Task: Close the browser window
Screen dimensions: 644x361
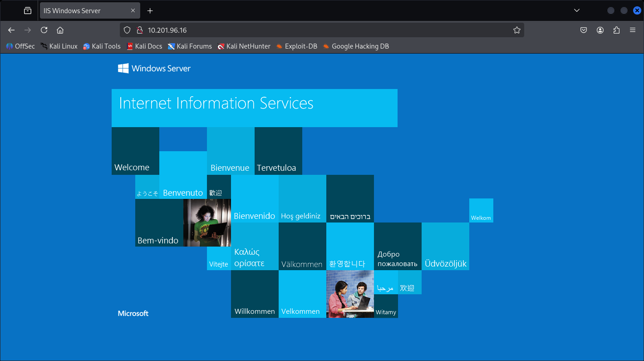Action: [x=637, y=10]
